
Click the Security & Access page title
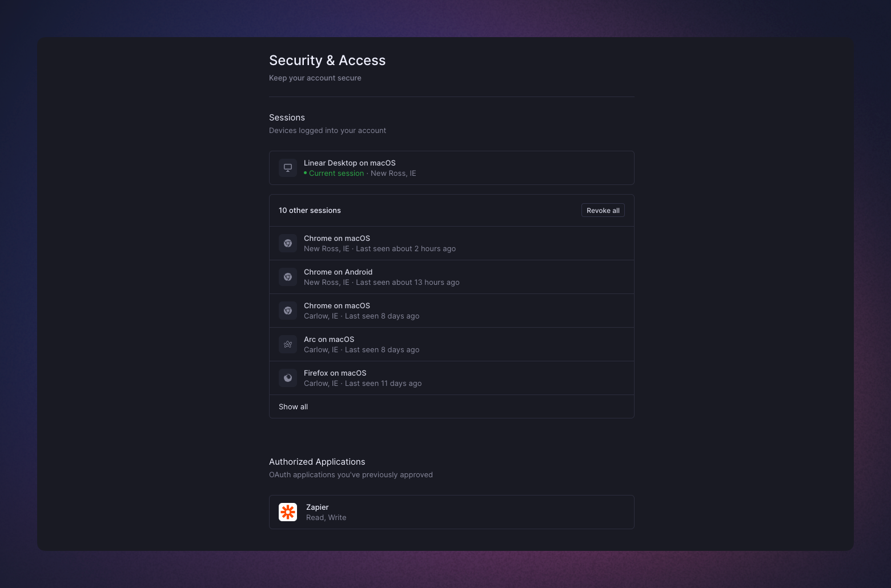click(327, 60)
